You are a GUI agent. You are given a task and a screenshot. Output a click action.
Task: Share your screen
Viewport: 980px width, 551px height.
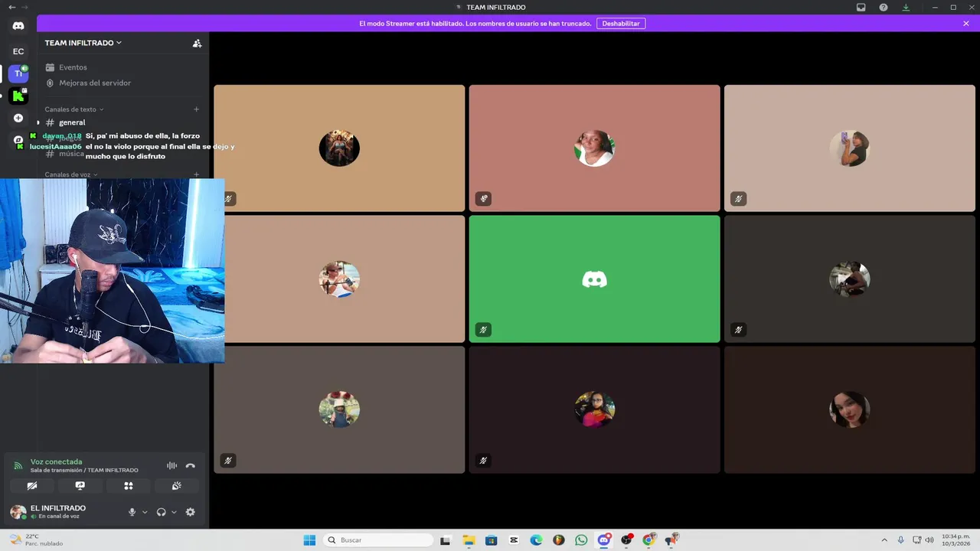pyautogui.click(x=80, y=486)
